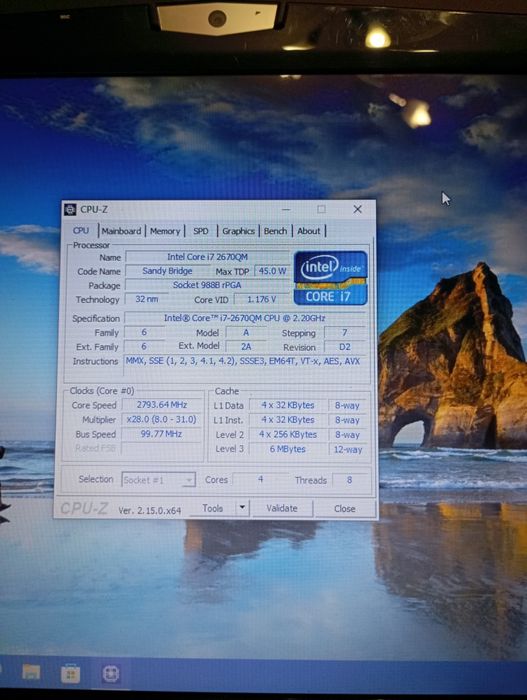Click the Revision value D2
The height and width of the screenshot is (700, 527).
click(x=345, y=347)
